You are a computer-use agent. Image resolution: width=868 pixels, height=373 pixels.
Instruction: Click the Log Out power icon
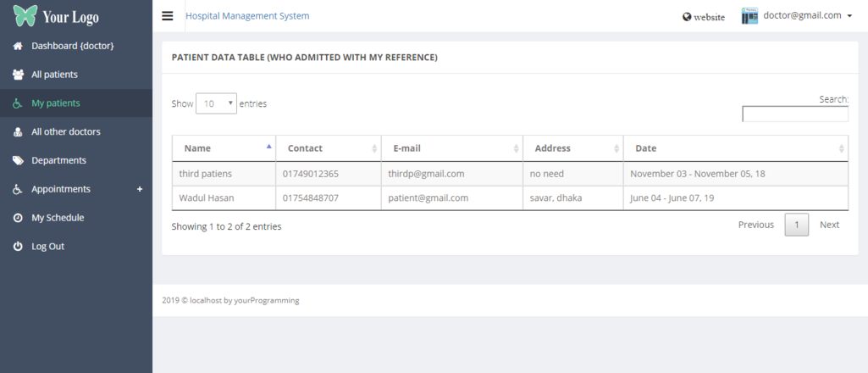[x=18, y=247]
